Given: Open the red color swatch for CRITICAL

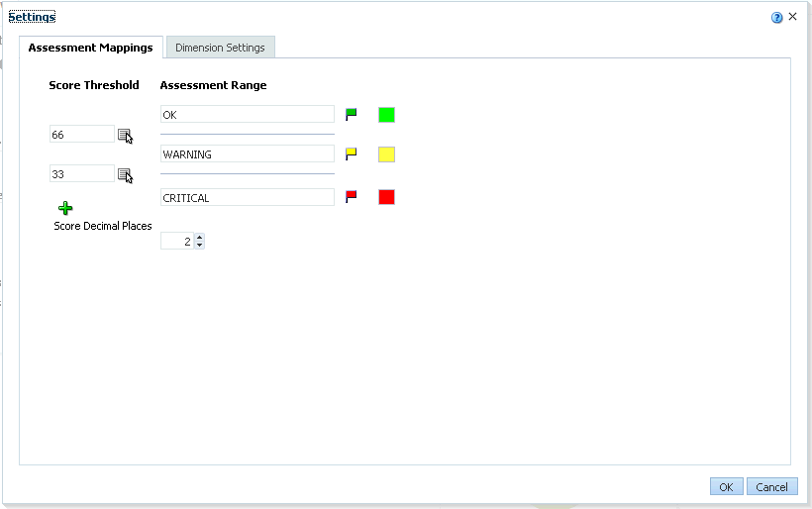Looking at the screenshot, I should pyautogui.click(x=386, y=197).
